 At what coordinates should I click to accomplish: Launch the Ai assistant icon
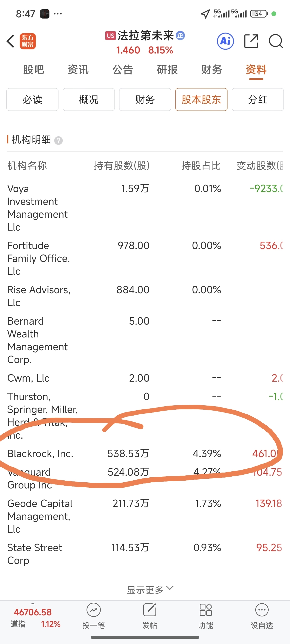225,41
